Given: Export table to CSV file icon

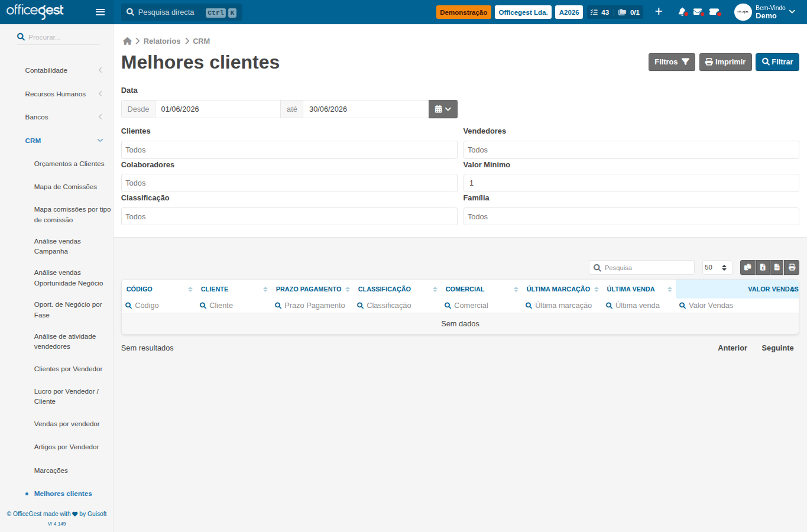Looking at the screenshot, I should (x=777, y=267).
